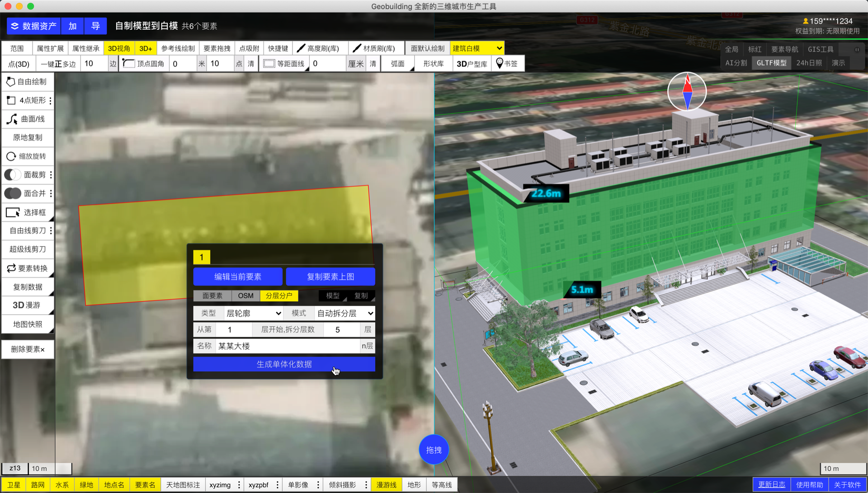Click the yellow number 1 swatch
The image size is (868, 493).
[202, 257]
